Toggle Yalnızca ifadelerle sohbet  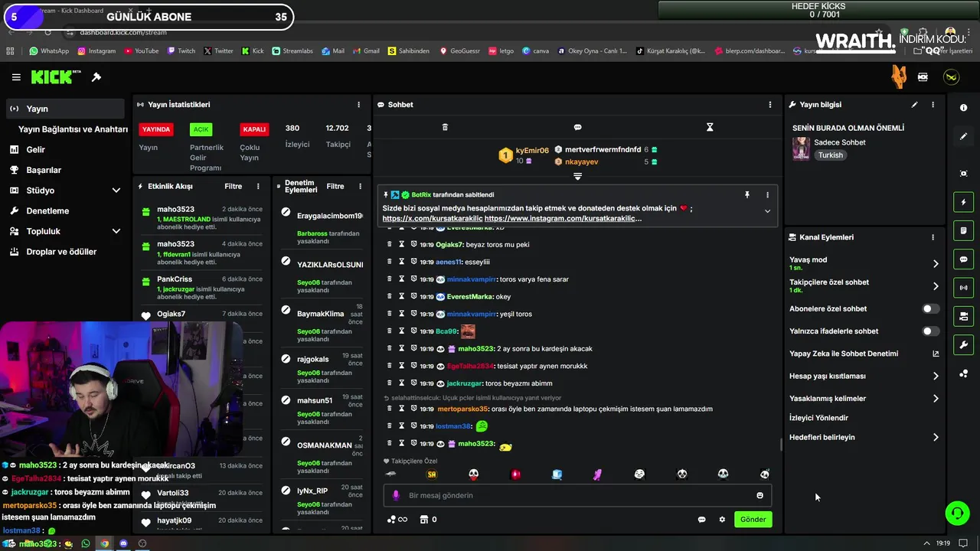tap(930, 331)
